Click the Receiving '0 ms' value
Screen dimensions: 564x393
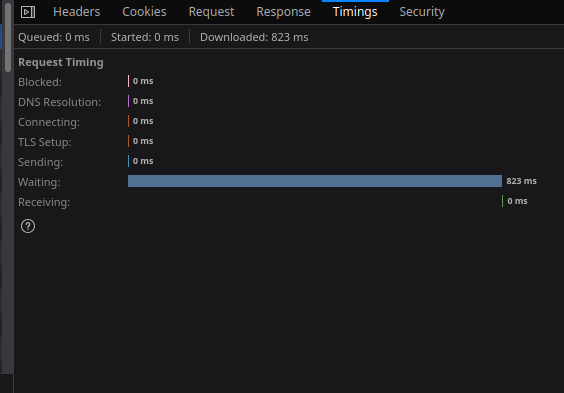(517, 201)
